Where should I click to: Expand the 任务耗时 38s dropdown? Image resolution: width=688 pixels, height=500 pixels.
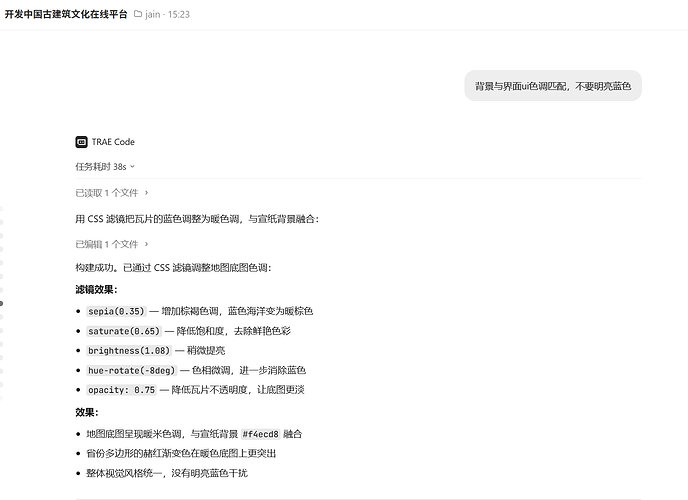click(105, 167)
